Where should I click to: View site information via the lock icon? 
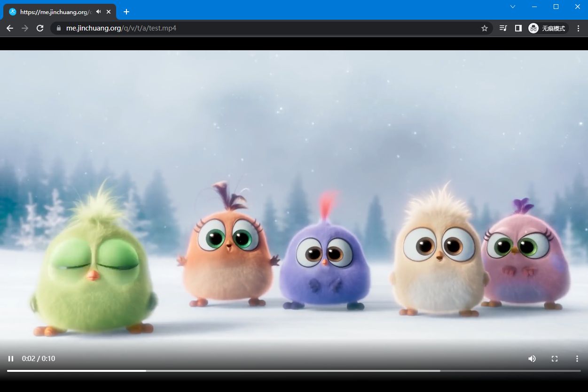[59, 28]
